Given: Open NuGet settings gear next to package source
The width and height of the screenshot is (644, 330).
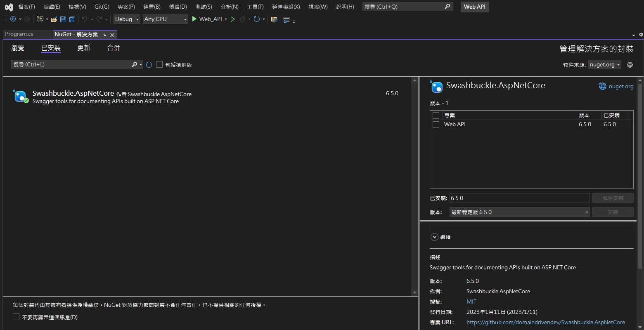Looking at the screenshot, I should click(630, 65).
